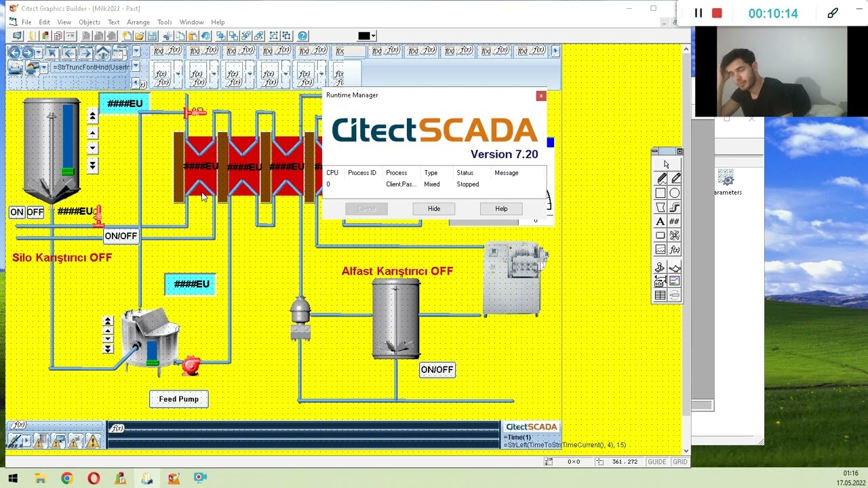Pause the screen recording
868x488 pixels.
pyautogui.click(x=698, y=13)
